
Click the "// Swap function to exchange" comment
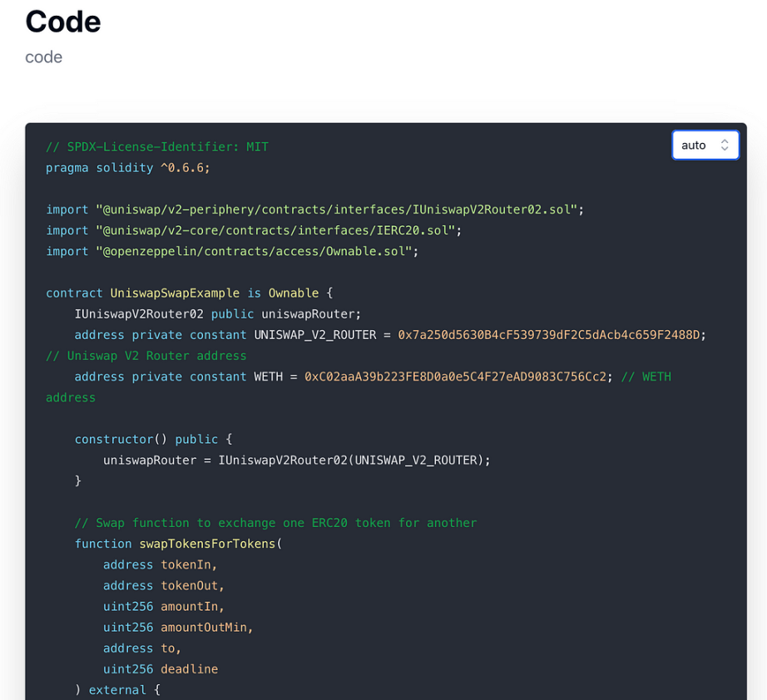(x=275, y=523)
